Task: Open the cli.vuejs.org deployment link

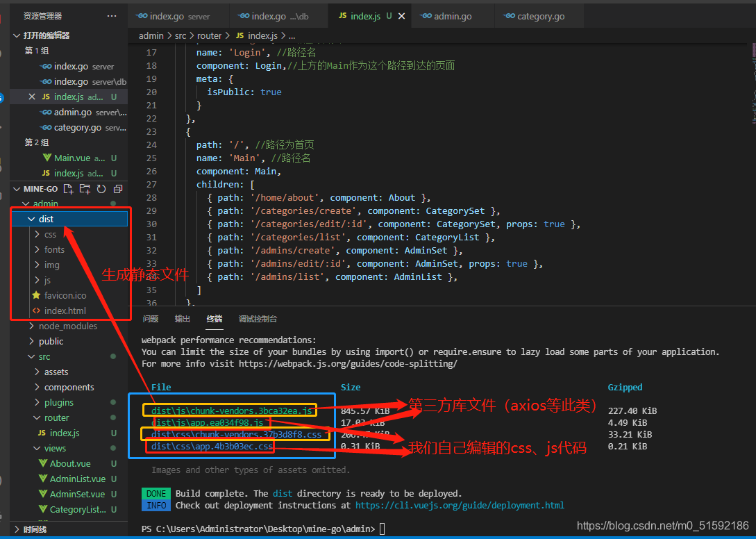Action: click(460, 505)
